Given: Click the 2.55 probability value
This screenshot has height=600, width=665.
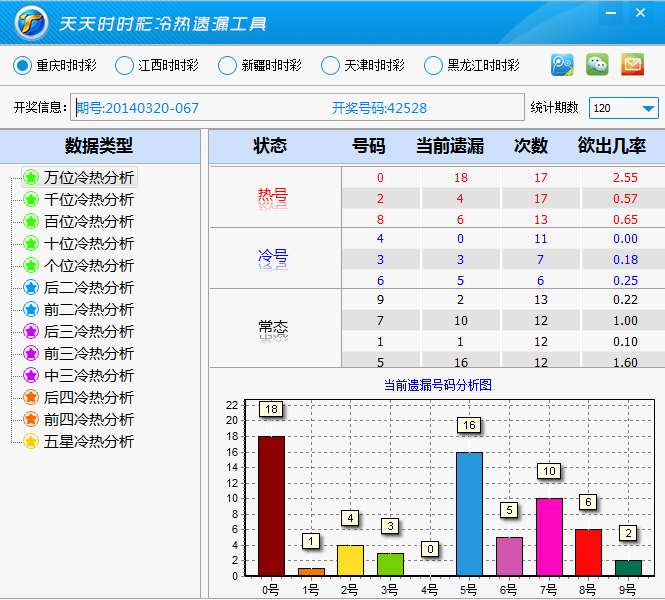Looking at the screenshot, I should 625,178.
